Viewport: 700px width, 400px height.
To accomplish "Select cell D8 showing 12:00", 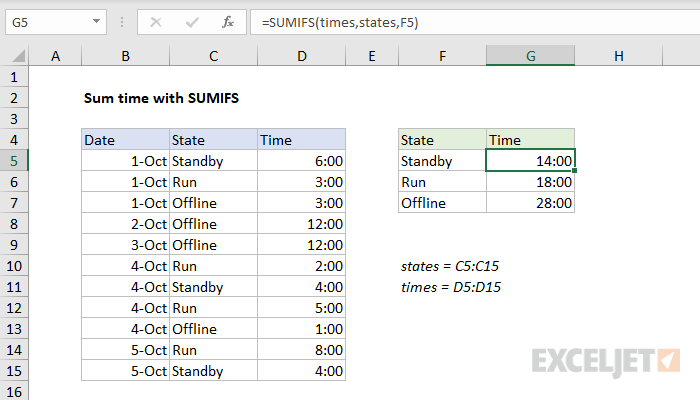I will point(302,224).
